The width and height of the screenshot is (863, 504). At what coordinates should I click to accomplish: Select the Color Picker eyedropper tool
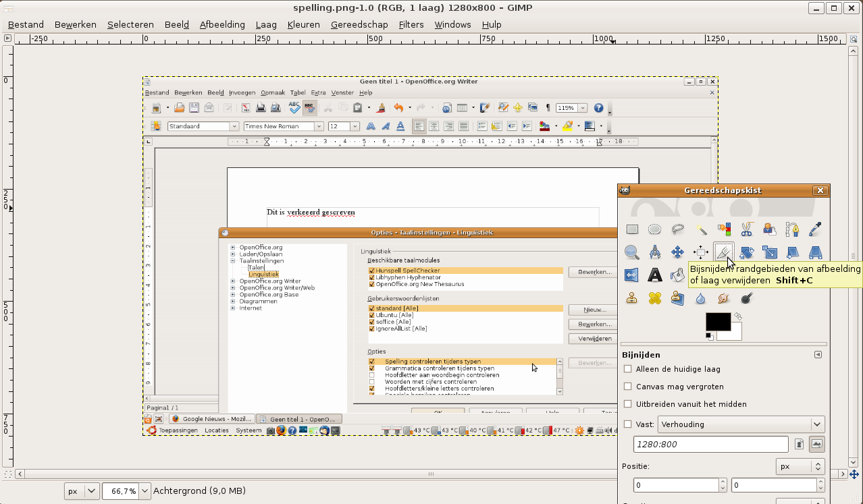tap(816, 229)
